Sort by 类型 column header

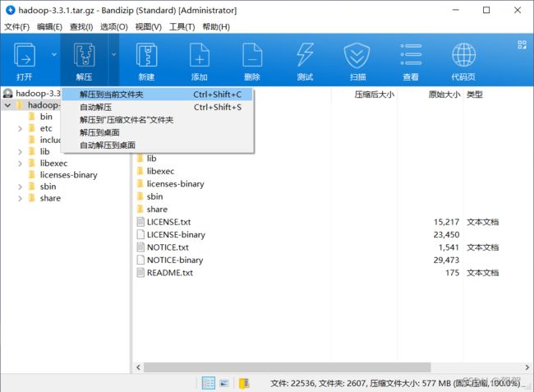(474, 95)
